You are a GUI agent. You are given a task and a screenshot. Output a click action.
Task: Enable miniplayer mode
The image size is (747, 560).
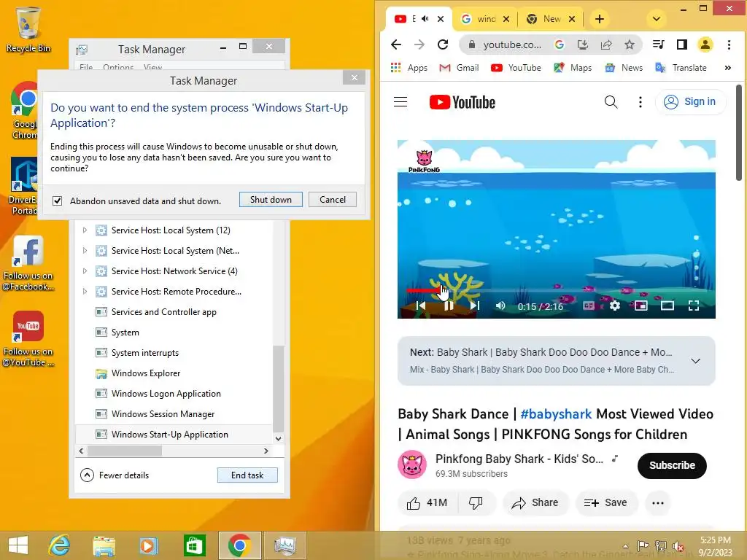pos(641,306)
